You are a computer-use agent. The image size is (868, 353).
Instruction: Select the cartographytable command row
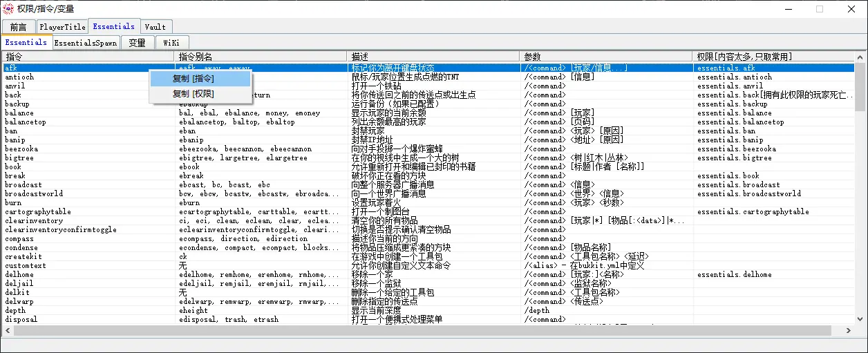pos(428,211)
